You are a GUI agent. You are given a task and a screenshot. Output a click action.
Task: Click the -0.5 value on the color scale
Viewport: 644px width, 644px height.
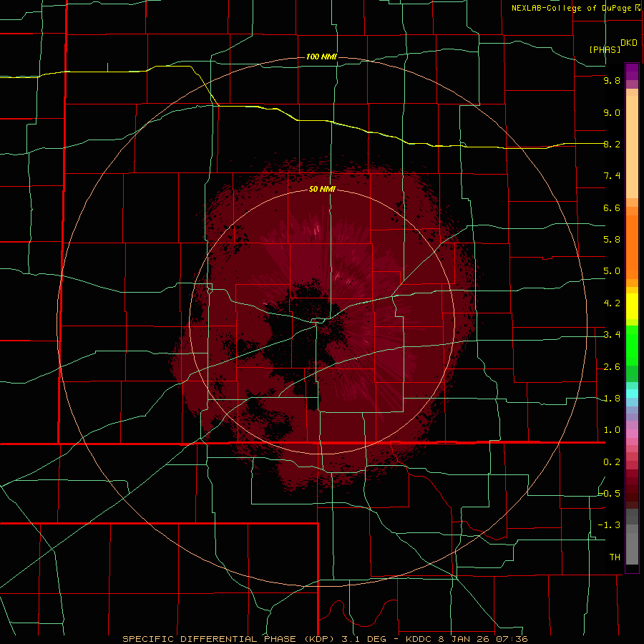point(610,494)
